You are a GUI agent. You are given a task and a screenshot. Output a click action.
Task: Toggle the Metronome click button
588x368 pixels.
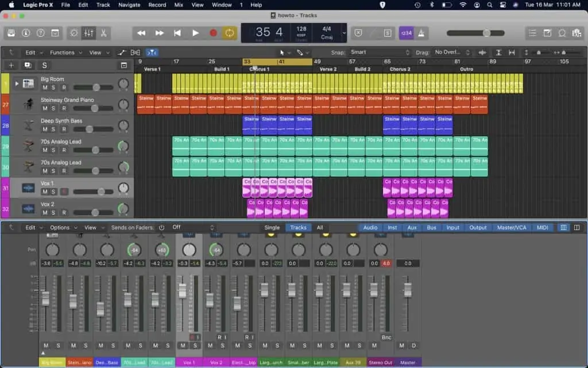[421, 33]
